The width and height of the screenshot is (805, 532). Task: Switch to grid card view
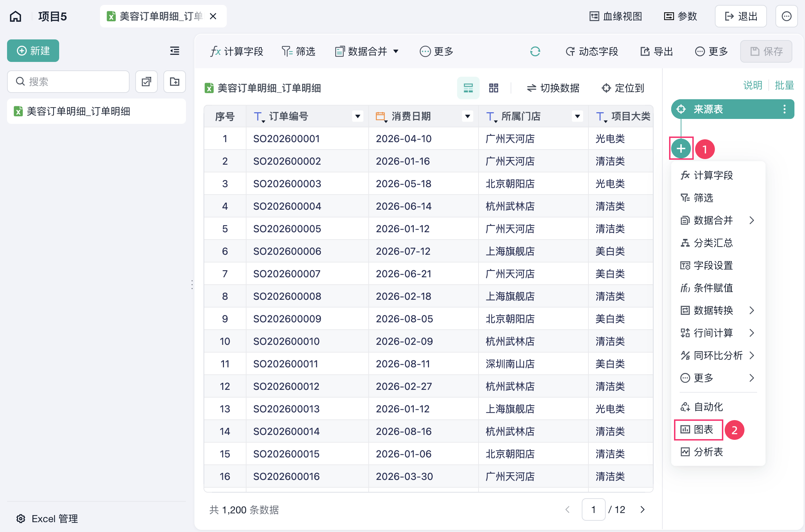pos(494,88)
